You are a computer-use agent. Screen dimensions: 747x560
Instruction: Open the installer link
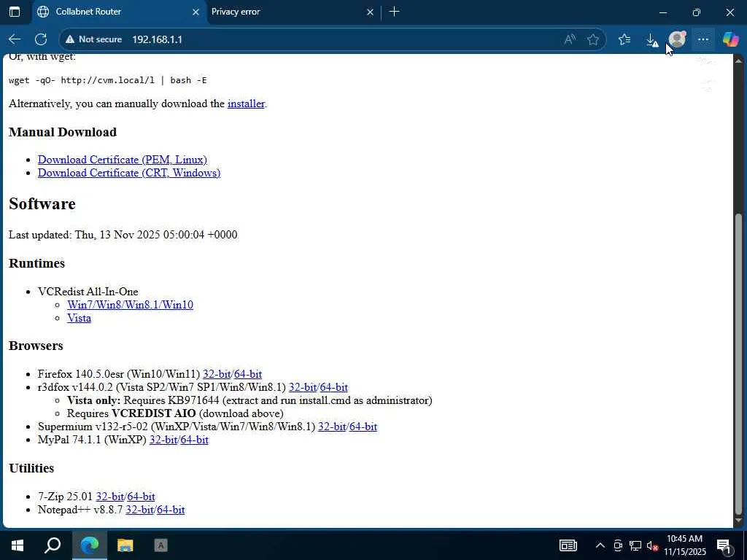tap(246, 104)
